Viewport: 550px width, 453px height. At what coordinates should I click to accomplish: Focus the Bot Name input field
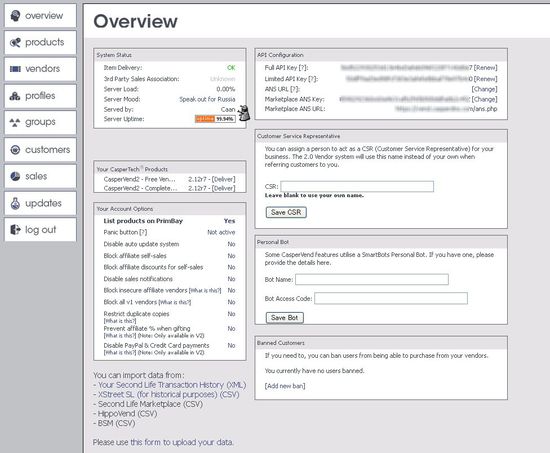click(372, 279)
